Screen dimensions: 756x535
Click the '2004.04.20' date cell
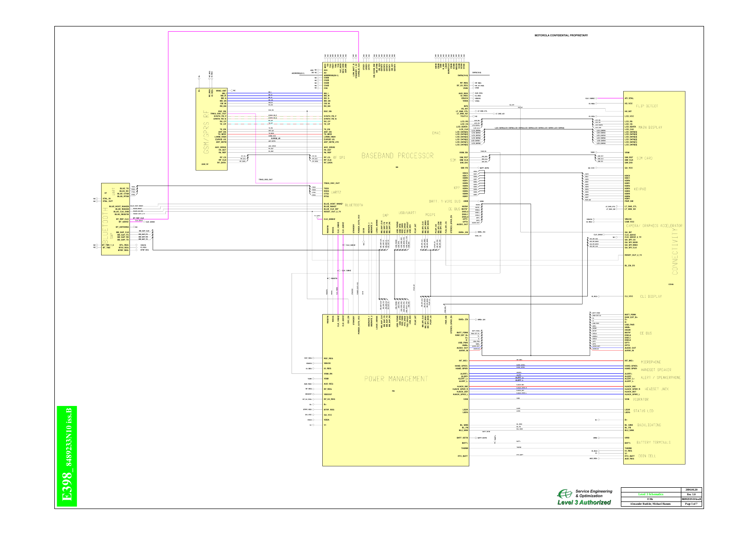[691, 490]
